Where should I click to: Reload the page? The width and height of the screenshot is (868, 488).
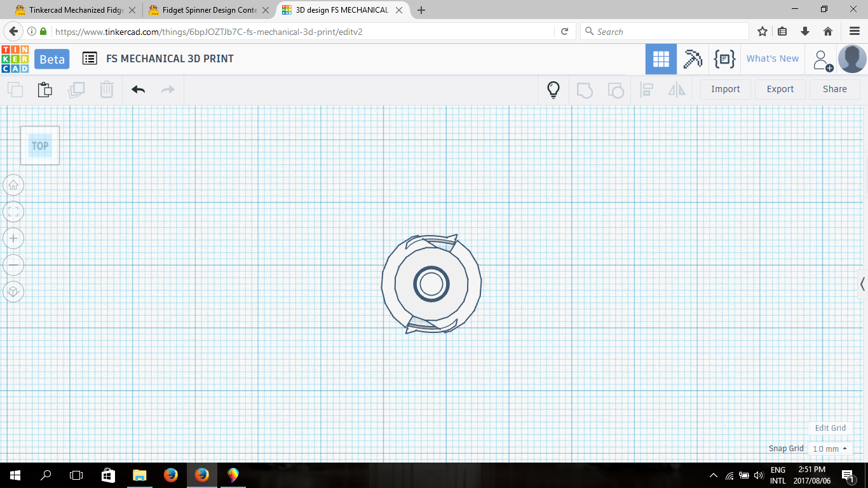[x=564, y=32]
